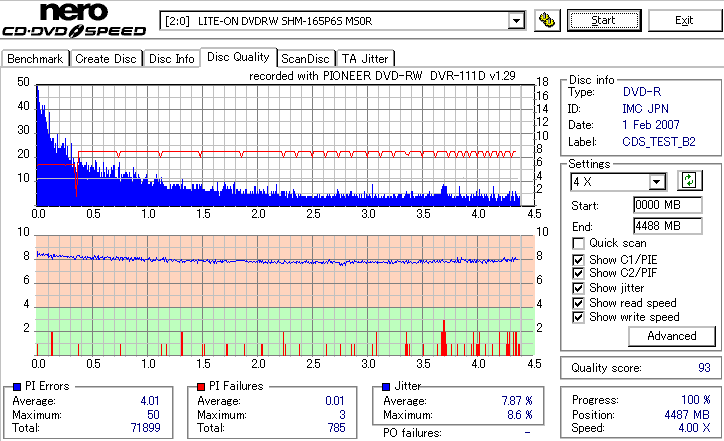
Task: Click the drive options tools icon
Action: coord(547,21)
